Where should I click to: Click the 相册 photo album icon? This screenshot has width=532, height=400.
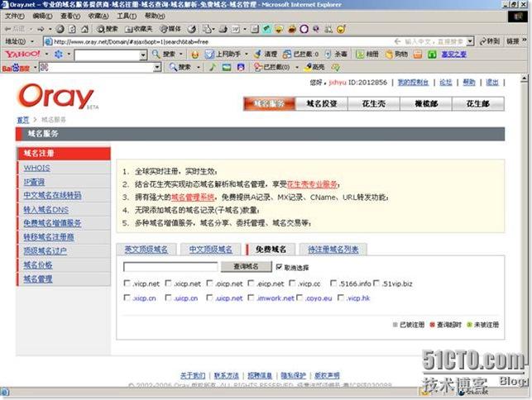coord(360,54)
